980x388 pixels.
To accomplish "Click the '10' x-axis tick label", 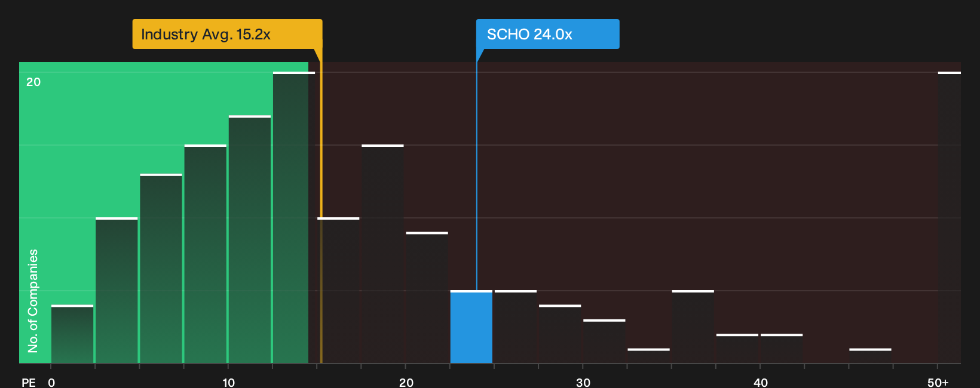I will pyautogui.click(x=228, y=382).
